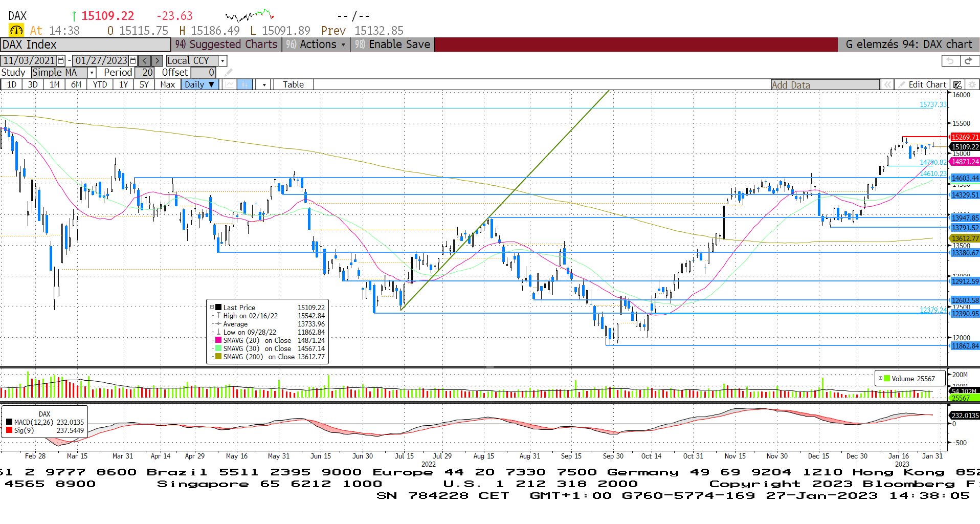Click the DAX Index security field

(x=85, y=45)
